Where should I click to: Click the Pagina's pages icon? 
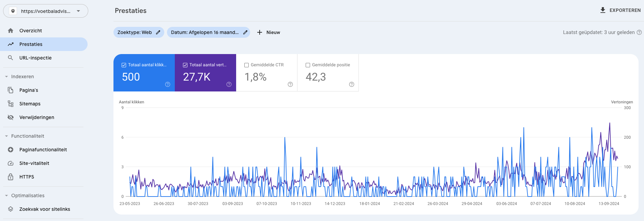click(x=11, y=90)
